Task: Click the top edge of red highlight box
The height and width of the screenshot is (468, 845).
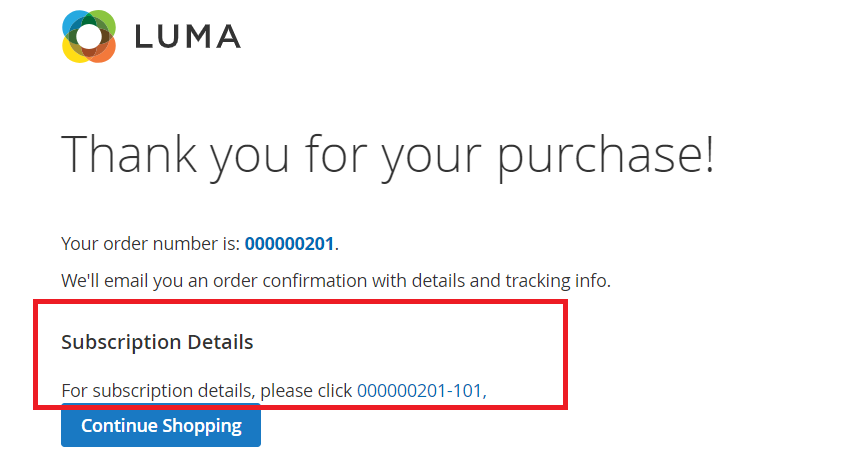Action: [x=300, y=301]
